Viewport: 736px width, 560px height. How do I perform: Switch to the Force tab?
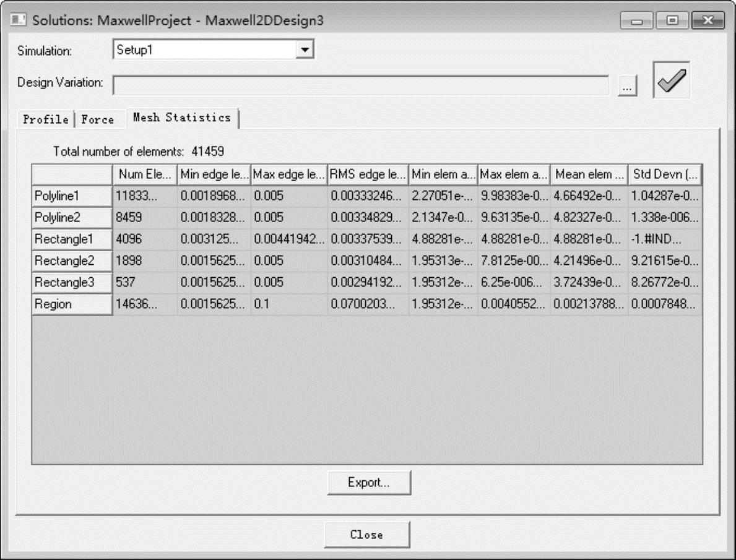tap(97, 119)
